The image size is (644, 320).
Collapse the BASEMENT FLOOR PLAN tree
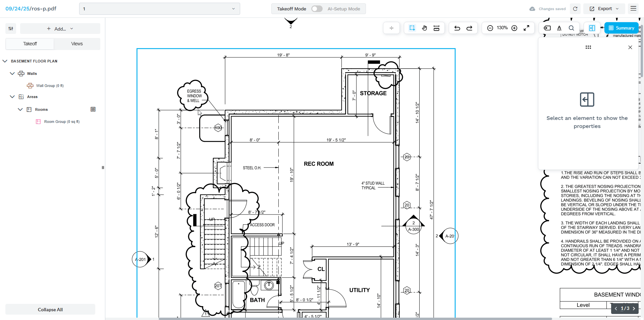[5, 61]
